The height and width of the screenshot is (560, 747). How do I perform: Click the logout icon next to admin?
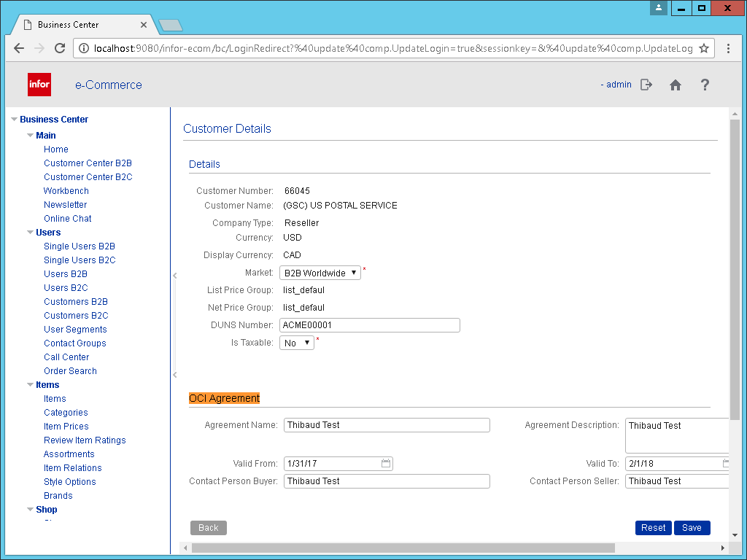[x=646, y=85]
